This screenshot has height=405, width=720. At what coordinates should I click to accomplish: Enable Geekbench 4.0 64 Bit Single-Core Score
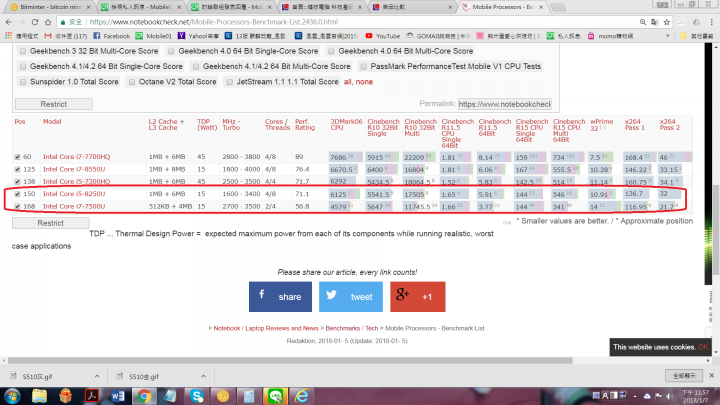click(x=171, y=51)
